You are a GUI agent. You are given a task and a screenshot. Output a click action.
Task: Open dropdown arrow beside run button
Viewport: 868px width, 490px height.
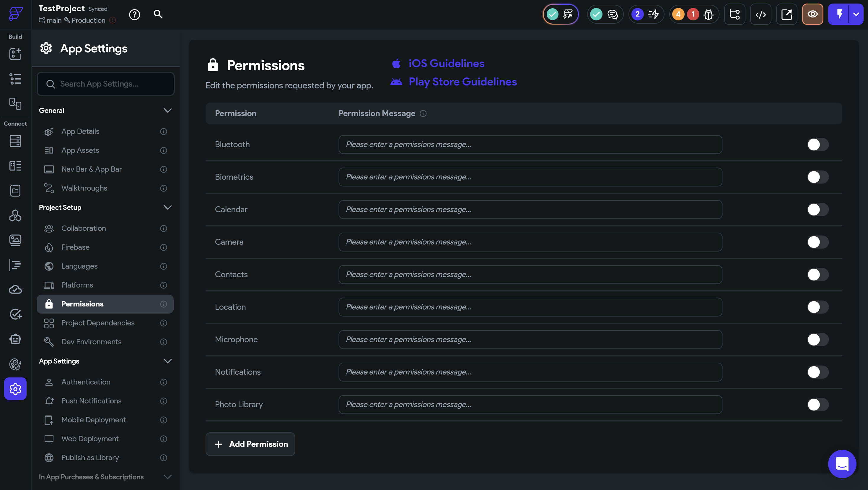tap(856, 14)
